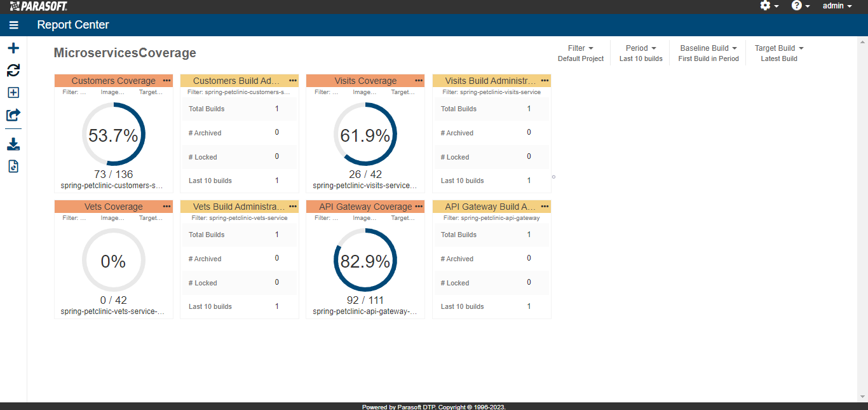
Task: Open the Visits Build Administration widget options menu
Action: point(545,81)
